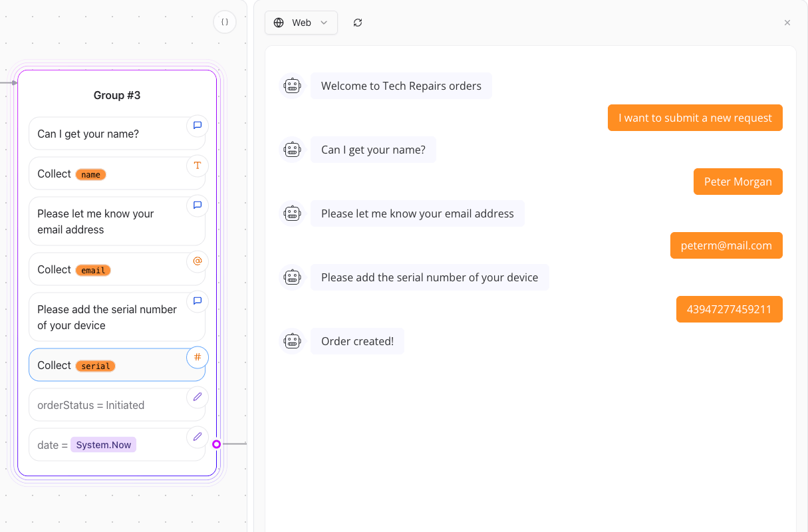Screen dimensions: 808x532
Task: Click chat bubble icon on serial number message block
Action: pyautogui.click(x=198, y=301)
